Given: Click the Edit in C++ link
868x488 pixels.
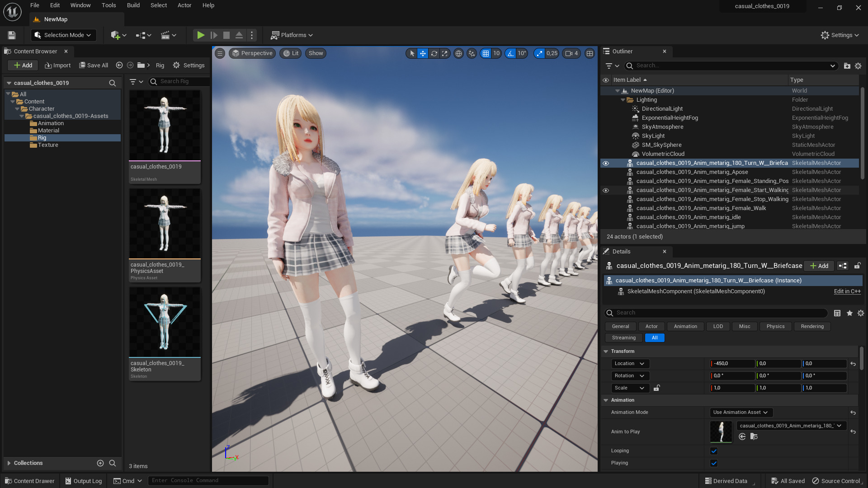Looking at the screenshot, I should click(847, 291).
